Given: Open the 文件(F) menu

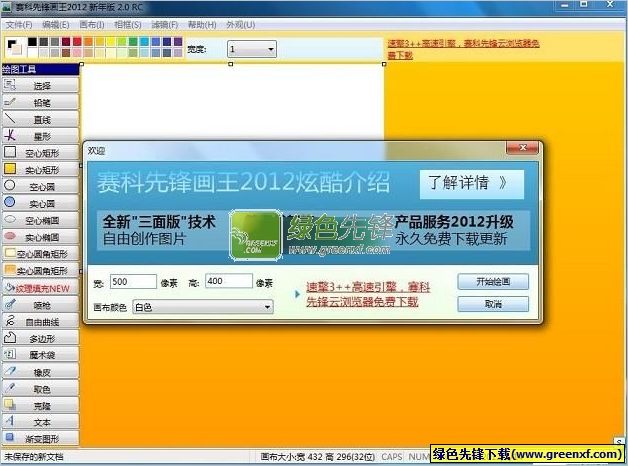Looking at the screenshot, I should 19,25.
